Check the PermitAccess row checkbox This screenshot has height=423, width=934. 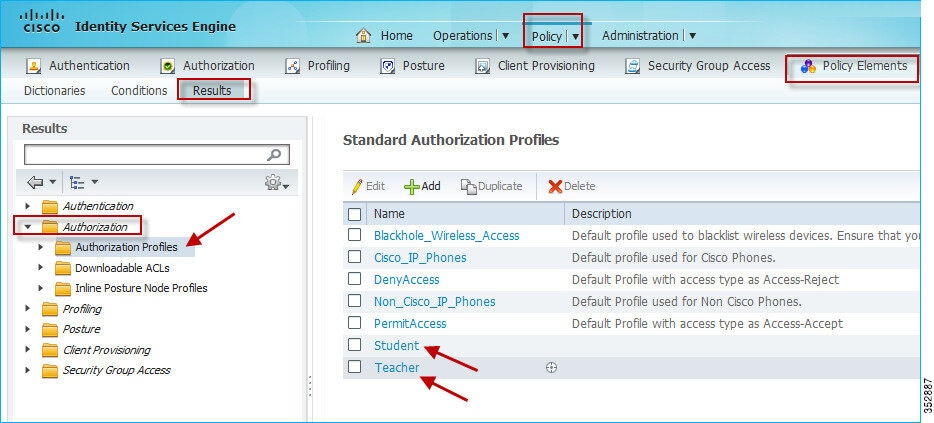(x=354, y=323)
